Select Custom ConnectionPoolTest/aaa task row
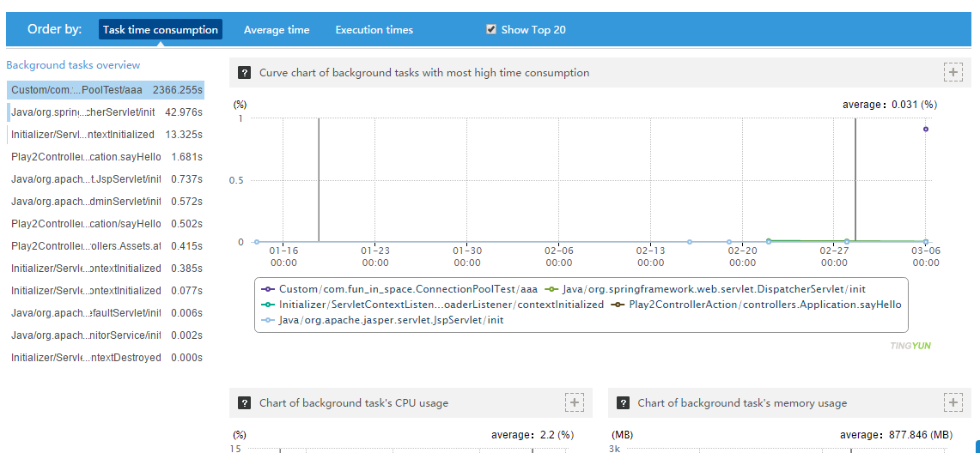The height and width of the screenshot is (453, 980). pos(107,90)
